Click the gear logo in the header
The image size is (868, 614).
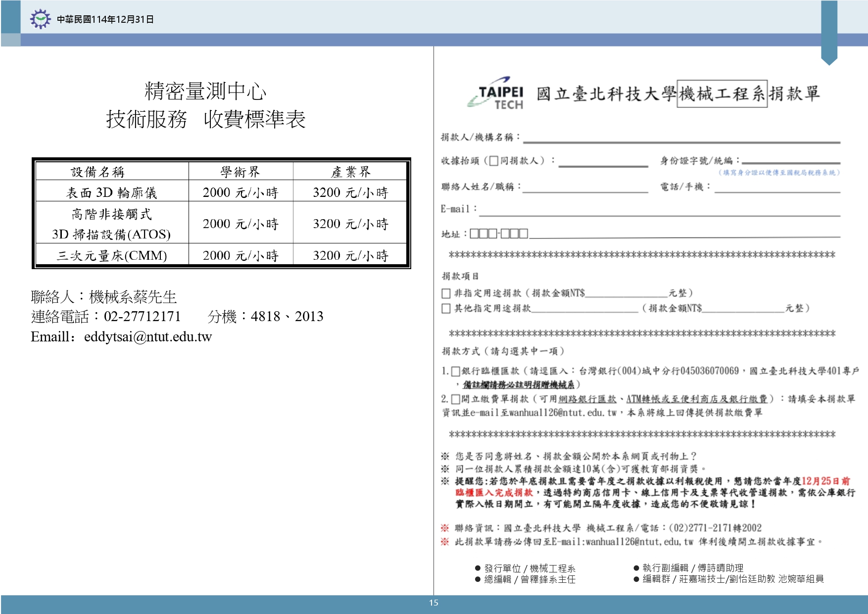40,19
